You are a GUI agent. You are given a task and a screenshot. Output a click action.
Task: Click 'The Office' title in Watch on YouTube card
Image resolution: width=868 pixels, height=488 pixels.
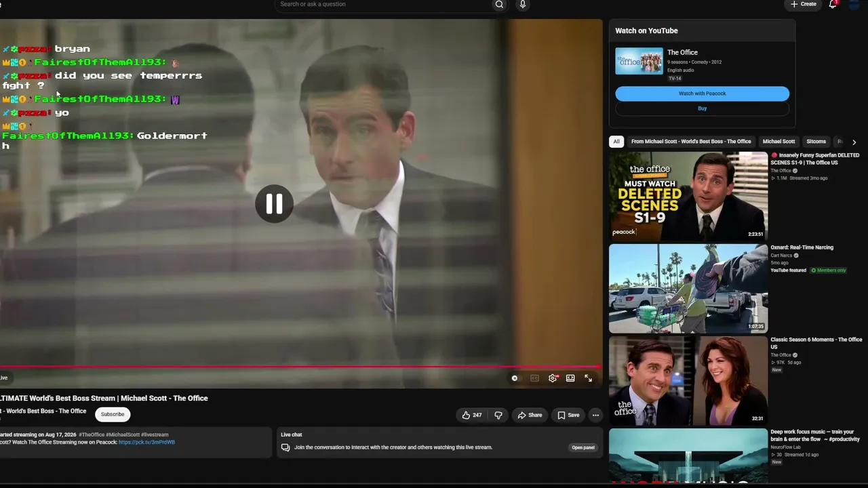point(682,52)
